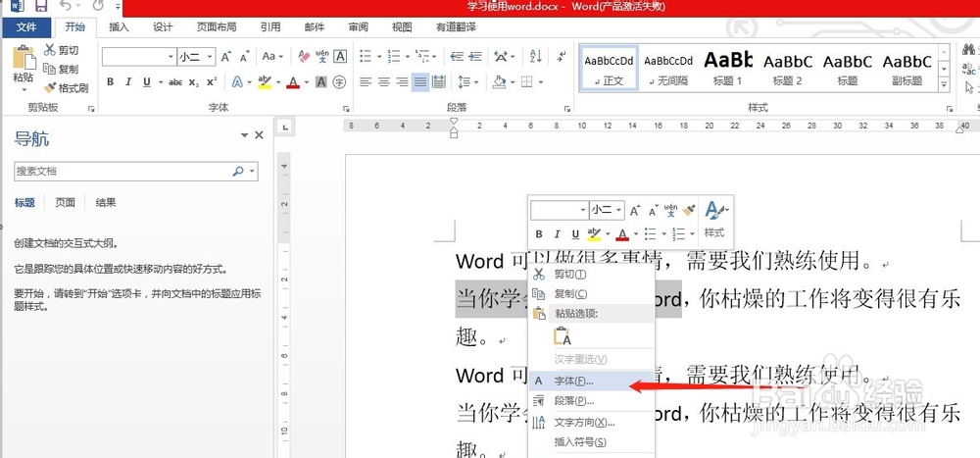
Task: Close the navigation (导航) pane
Action: pos(260,135)
